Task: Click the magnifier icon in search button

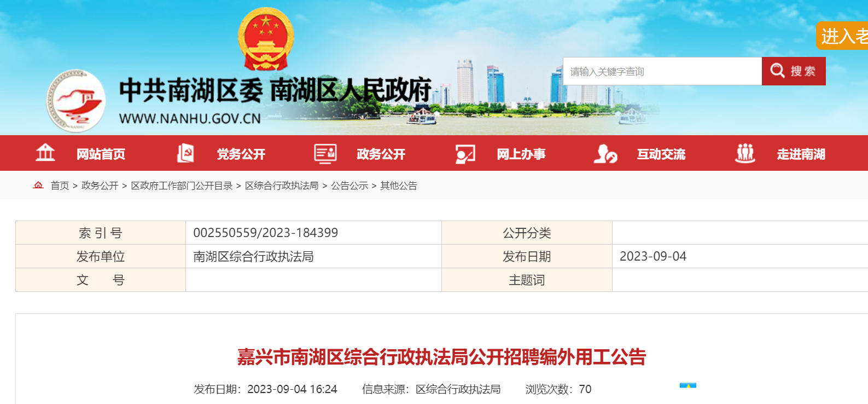Action: click(x=777, y=71)
